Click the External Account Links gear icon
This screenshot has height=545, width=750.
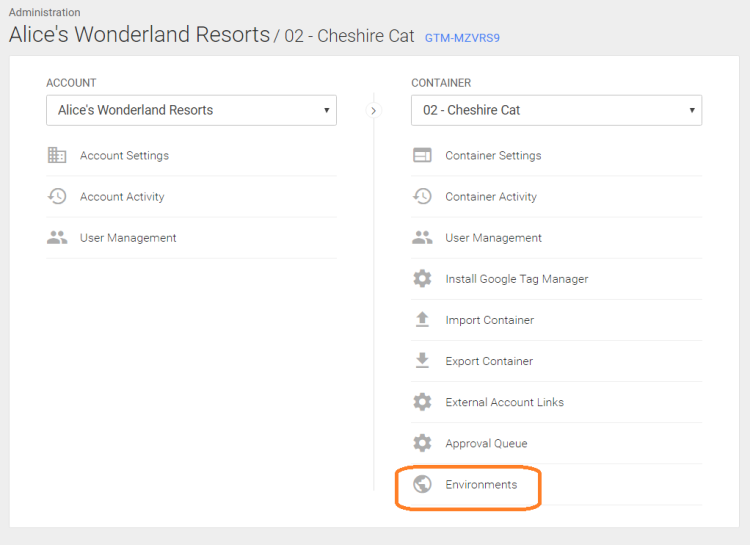[422, 402]
